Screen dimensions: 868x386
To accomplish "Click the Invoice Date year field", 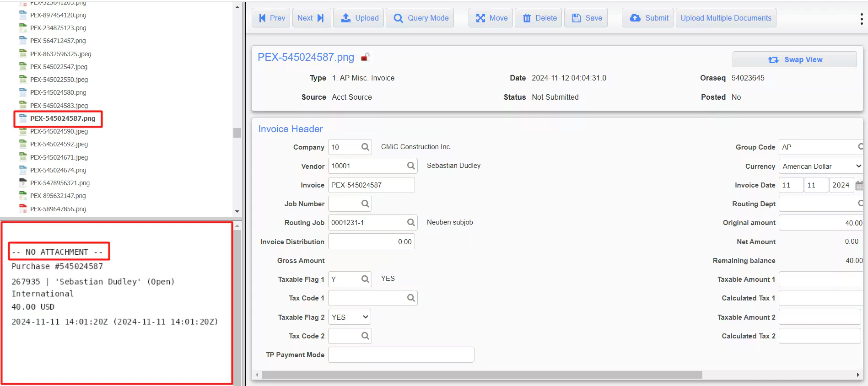I will tap(841, 185).
